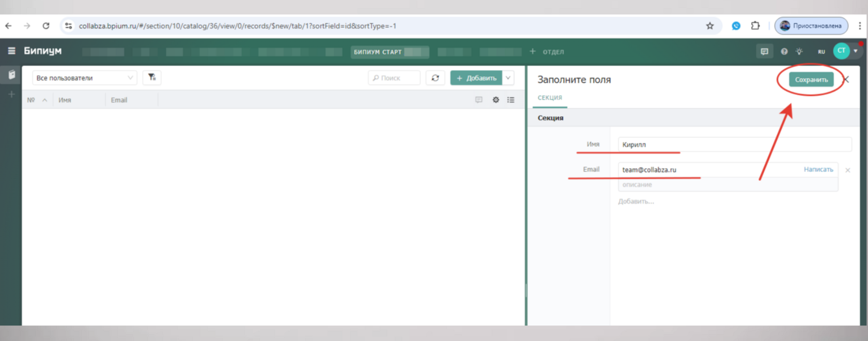This screenshot has height=341, width=868.
Task: Open browser three-dot menu
Action: point(860,26)
